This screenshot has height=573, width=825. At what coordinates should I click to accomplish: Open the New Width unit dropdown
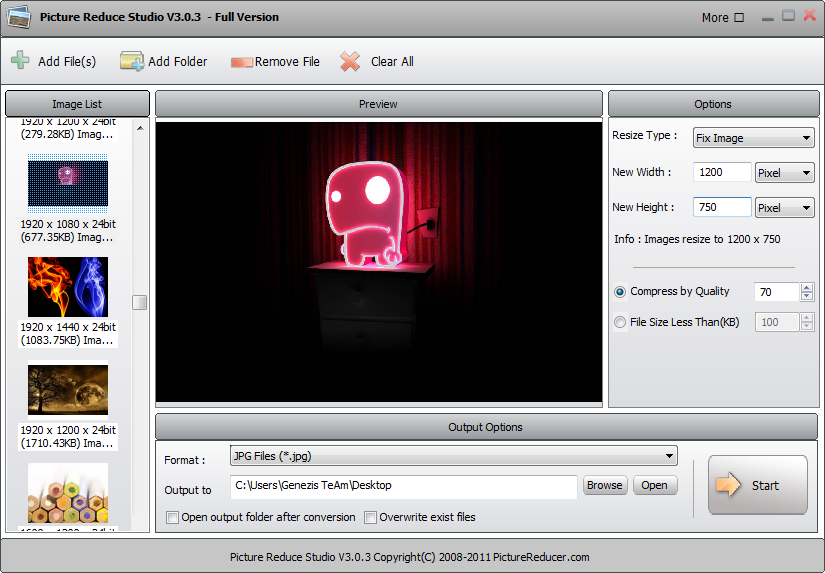pyautogui.click(x=784, y=173)
